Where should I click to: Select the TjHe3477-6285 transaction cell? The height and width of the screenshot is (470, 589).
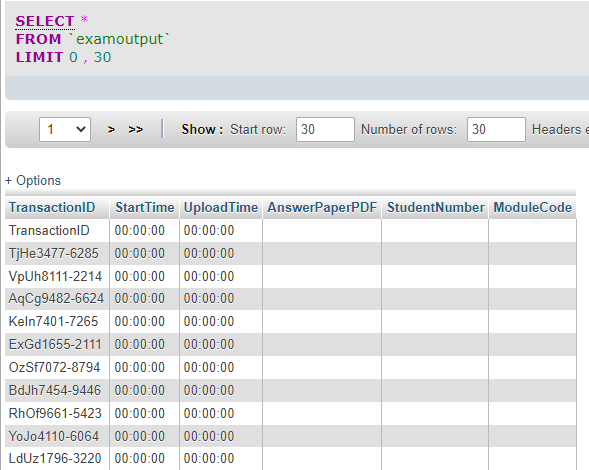click(57, 254)
